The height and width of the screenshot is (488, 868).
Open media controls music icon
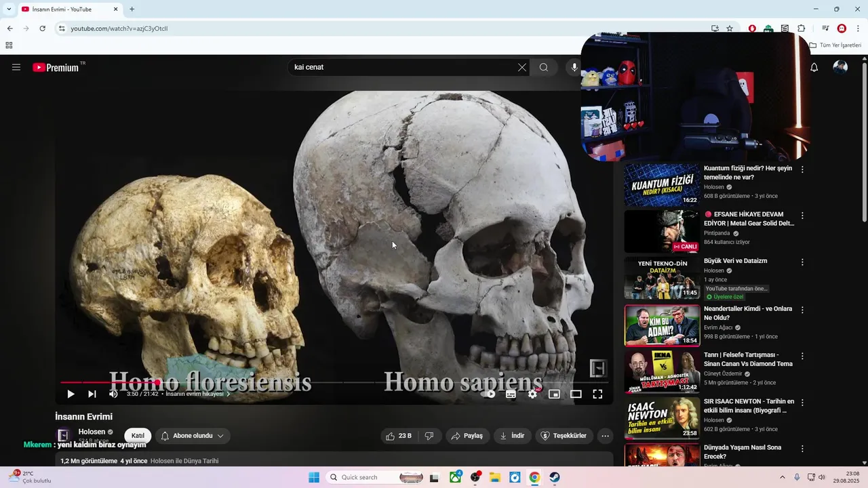pyautogui.click(x=825, y=28)
